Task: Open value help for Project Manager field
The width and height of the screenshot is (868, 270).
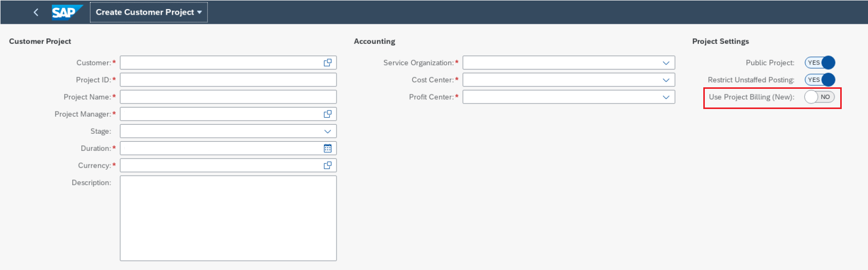Action: click(327, 114)
